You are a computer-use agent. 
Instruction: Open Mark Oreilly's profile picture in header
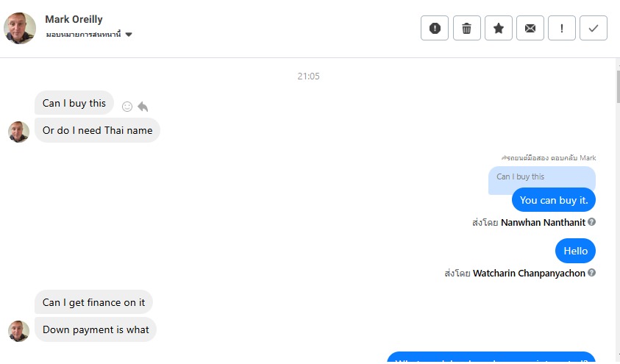click(x=20, y=28)
